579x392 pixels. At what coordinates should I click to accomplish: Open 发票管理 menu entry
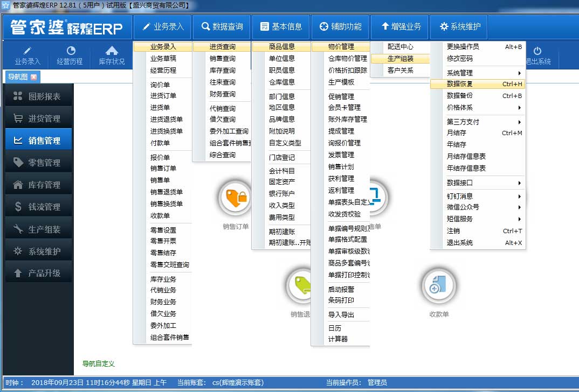[341, 155]
